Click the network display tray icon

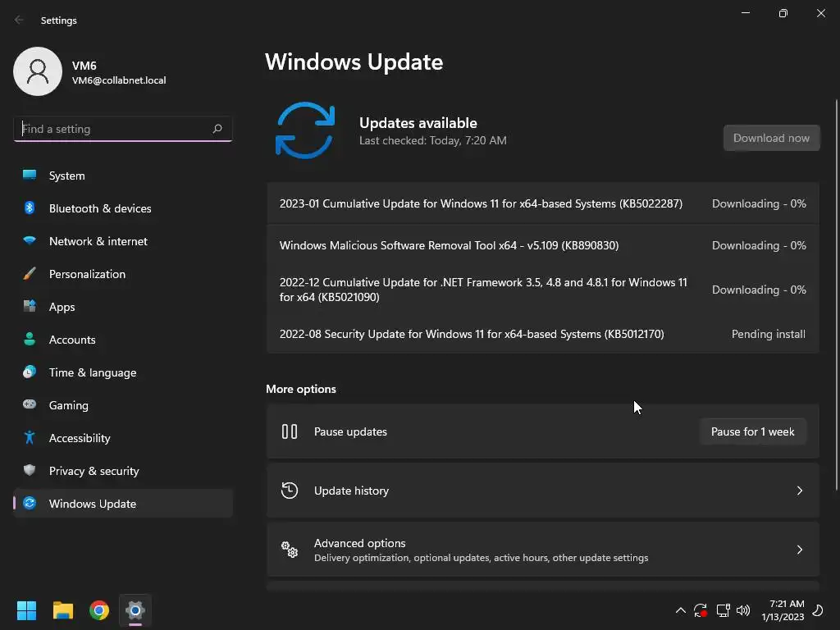(x=723, y=610)
